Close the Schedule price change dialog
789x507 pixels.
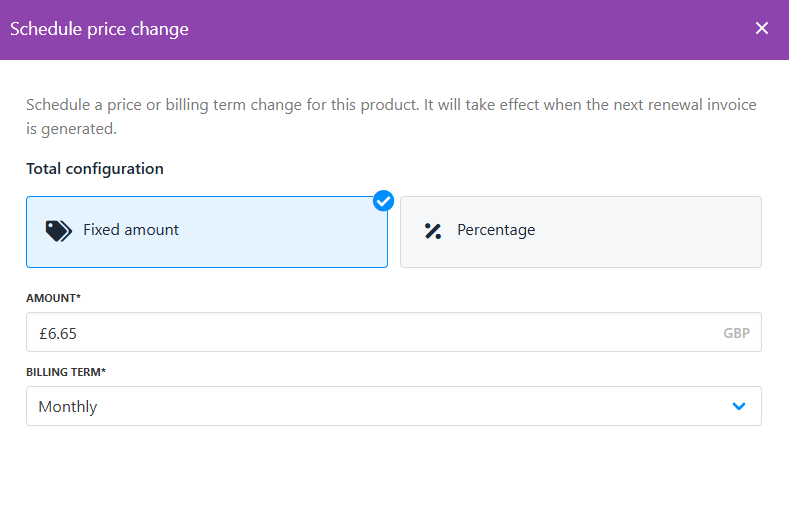click(x=762, y=28)
